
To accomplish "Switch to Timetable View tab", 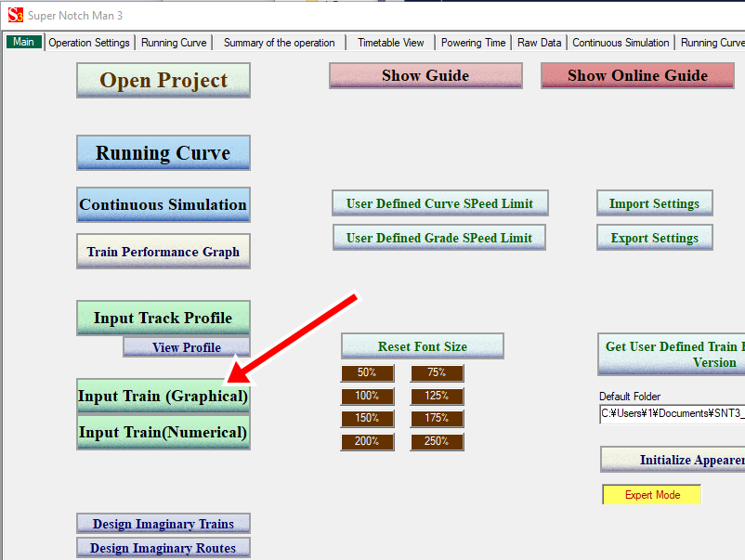I will [391, 43].
